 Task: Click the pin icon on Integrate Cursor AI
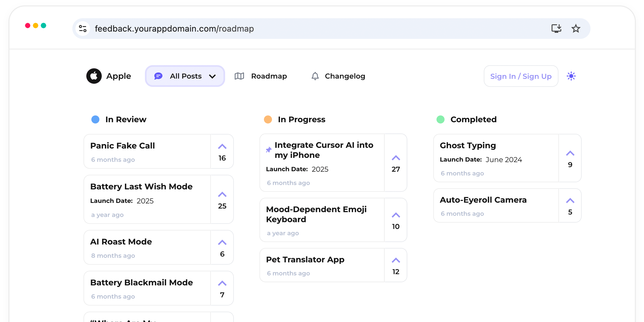pyautogui.click(x=269, y=149)
